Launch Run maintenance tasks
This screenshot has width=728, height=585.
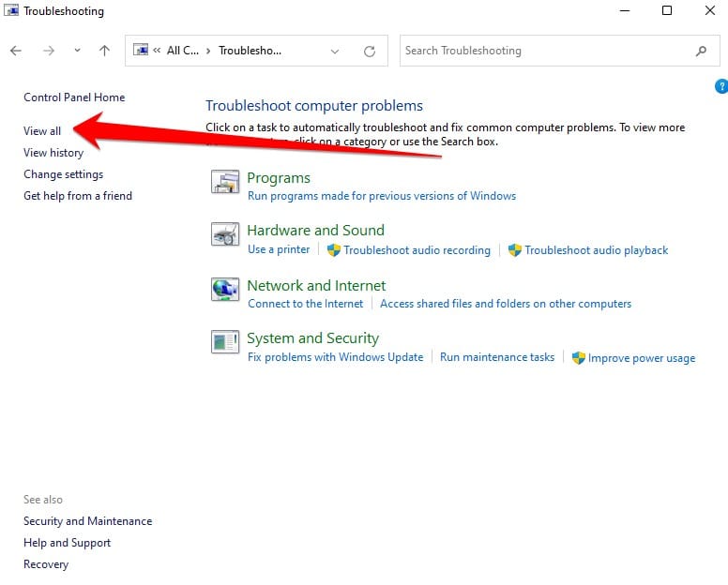497,357
